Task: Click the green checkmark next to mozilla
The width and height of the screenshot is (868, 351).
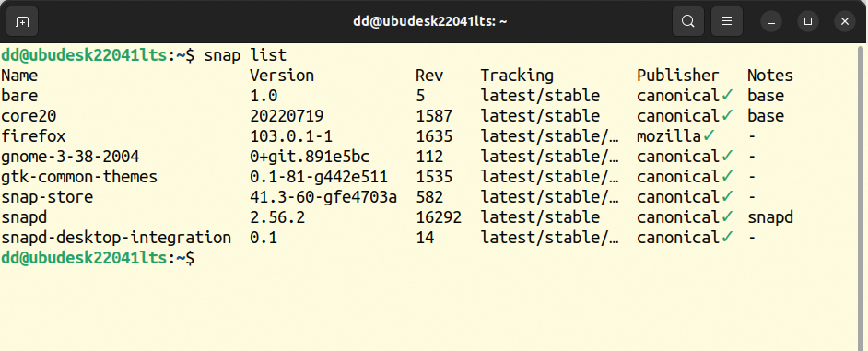Action: coord(708,135)
